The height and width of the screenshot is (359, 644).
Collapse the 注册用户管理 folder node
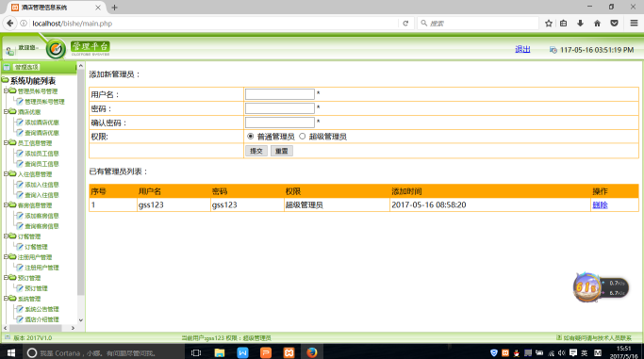6,257
